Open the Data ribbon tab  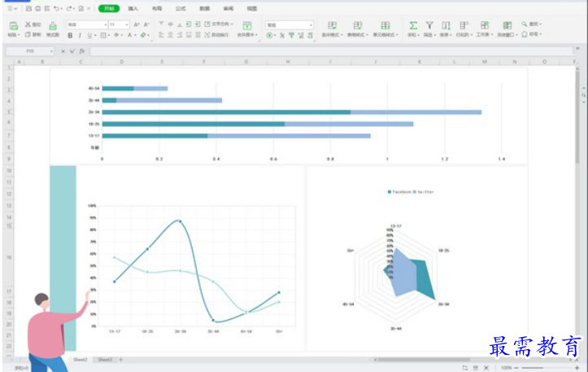tap(204, 8)
